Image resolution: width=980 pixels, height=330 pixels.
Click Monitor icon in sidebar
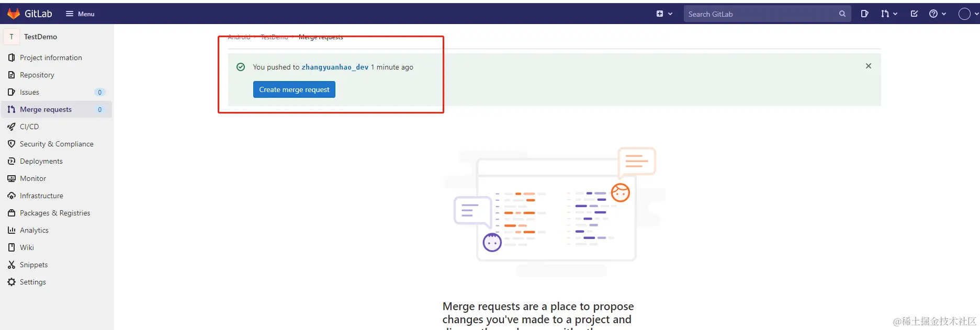pyautogui.click(x=12, y=178)
